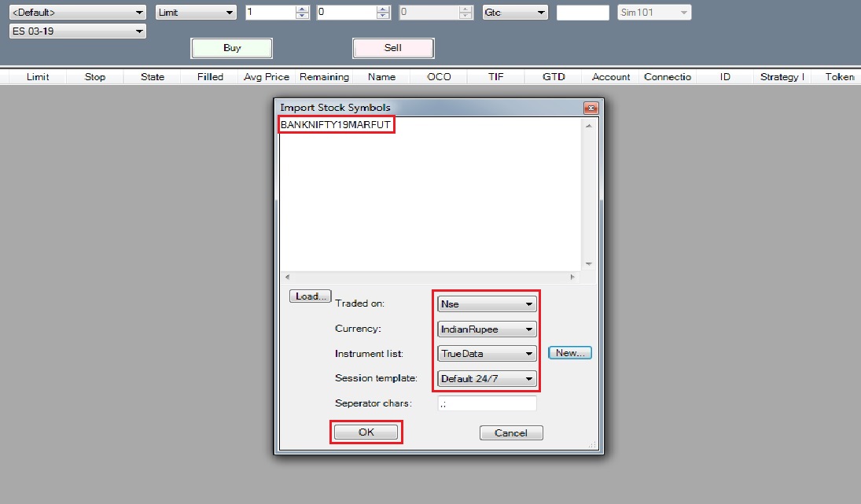Open the Sim101 account dropdown
This screenshot has width=861, height=504.
click(x=654, y=12)
